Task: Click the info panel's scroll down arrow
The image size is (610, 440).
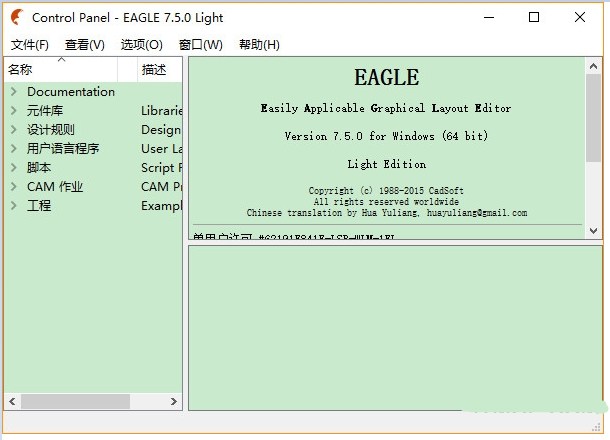Action: click(593, 231)
